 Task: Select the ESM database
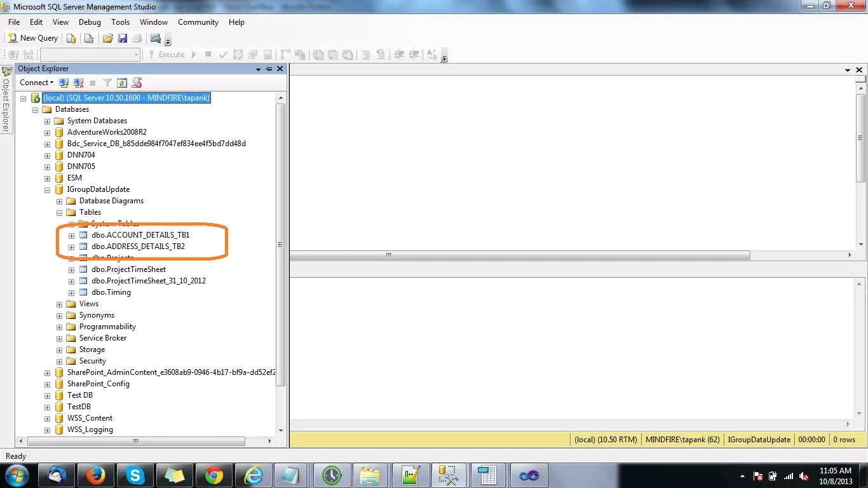pos(74,178)
